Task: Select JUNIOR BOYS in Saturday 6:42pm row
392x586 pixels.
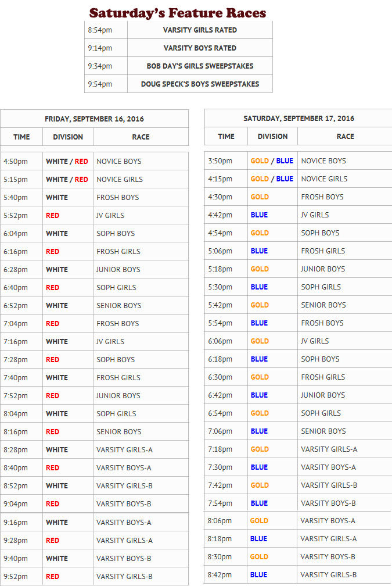Action: coord(323,395)
